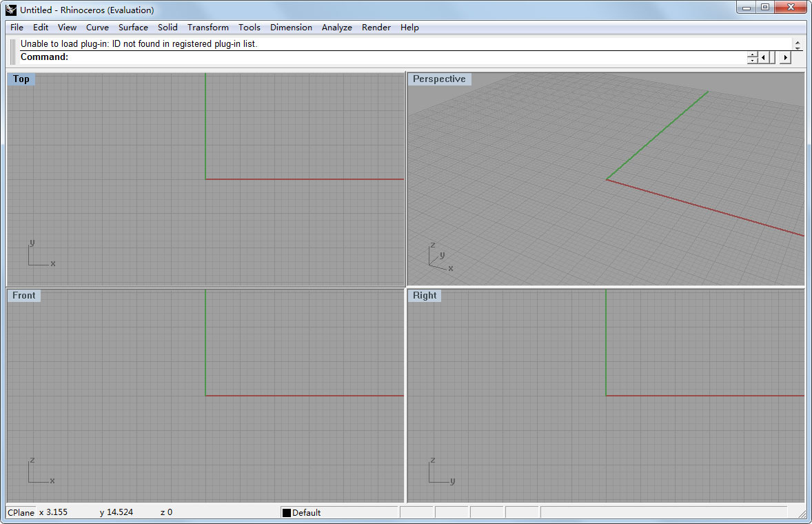Open the Solid menu
The image size is (812, 524).
click(x=168, y=28)
